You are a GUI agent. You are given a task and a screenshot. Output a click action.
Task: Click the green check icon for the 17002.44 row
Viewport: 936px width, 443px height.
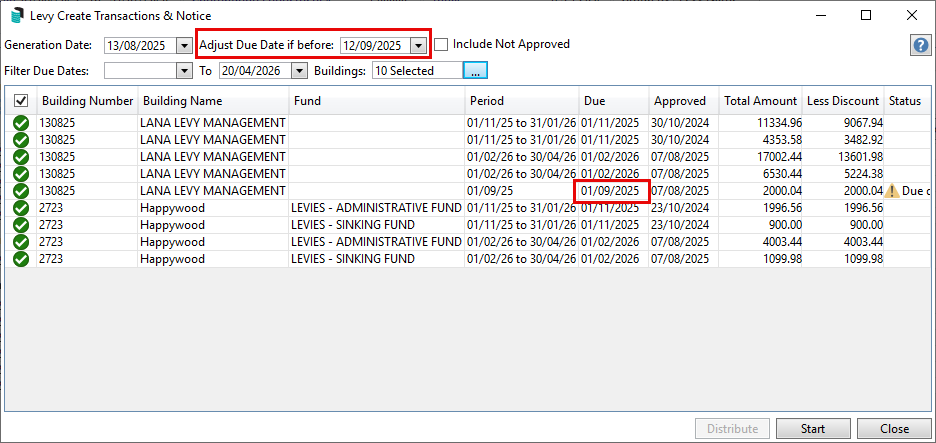click(x=21, y=157)
